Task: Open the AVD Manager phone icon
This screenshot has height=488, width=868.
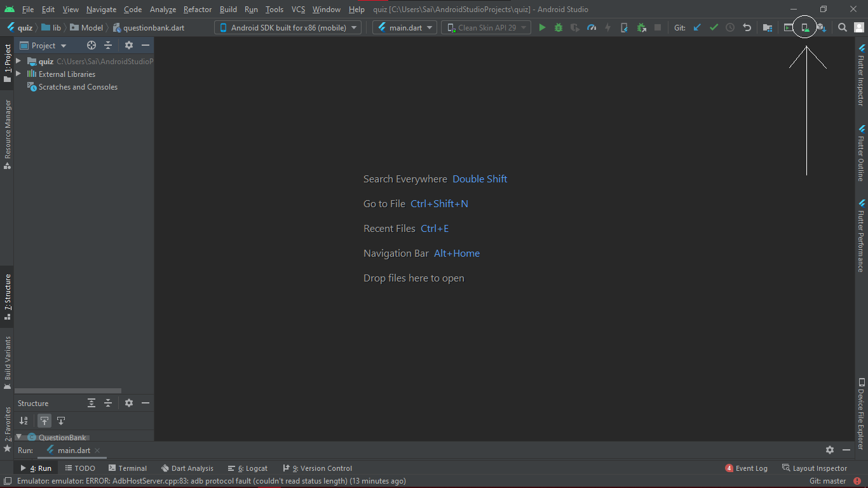Action: [x=805, y=27]
